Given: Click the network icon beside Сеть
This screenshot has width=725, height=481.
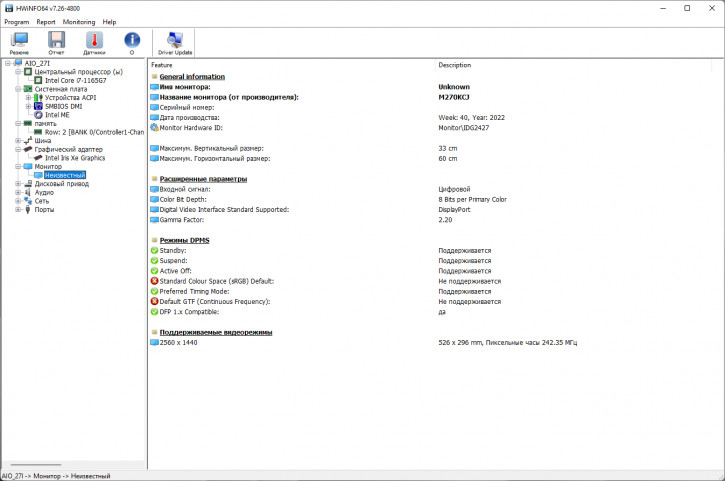Looking at the screenshot, I should [x=28, y=201].
